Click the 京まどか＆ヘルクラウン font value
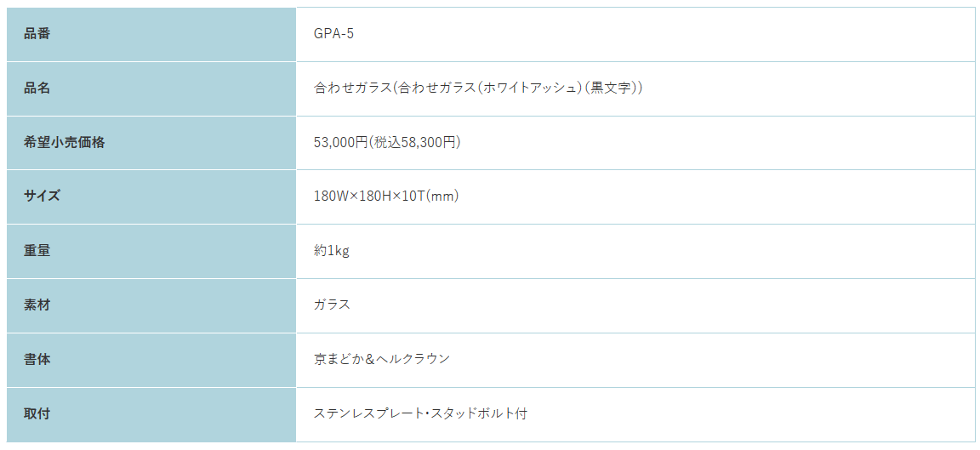 pyautogui.click(x=381, y=359)
